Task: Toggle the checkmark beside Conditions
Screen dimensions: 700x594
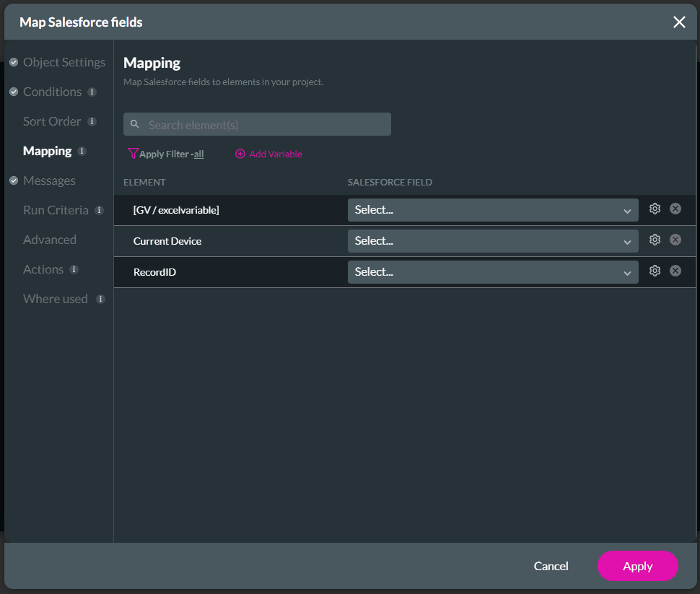Action: 13,92
